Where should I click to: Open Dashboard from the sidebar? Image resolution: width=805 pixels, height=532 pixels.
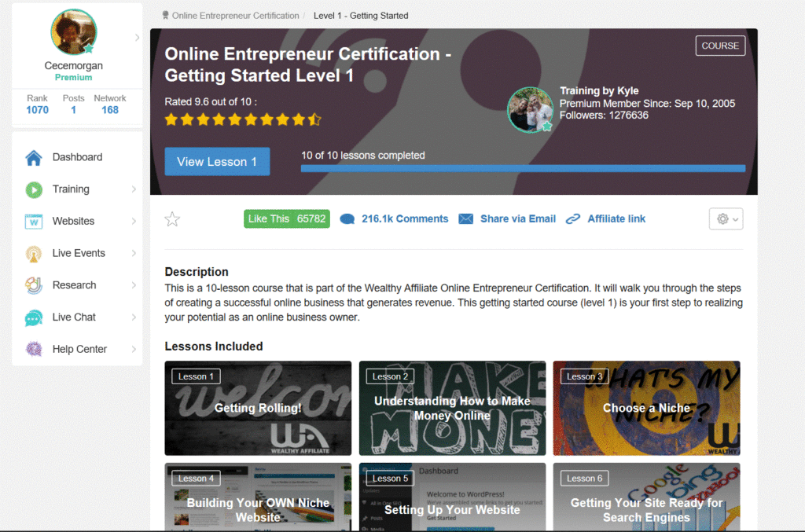(77, 157)
